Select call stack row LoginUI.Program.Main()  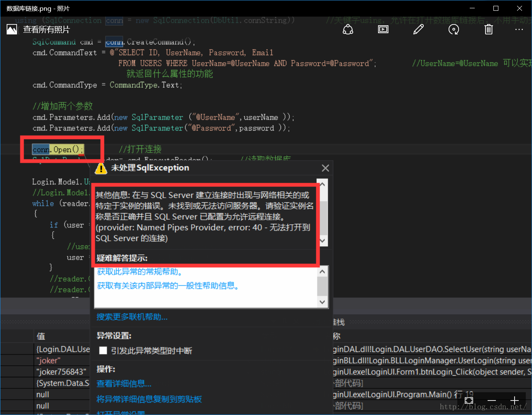403,395
